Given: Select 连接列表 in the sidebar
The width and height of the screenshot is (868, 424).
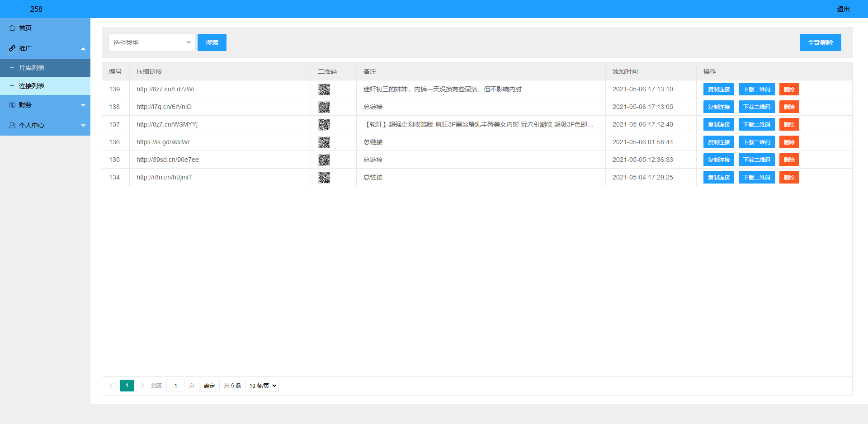Looking at the screenshot, I should [x=32, y=86].
